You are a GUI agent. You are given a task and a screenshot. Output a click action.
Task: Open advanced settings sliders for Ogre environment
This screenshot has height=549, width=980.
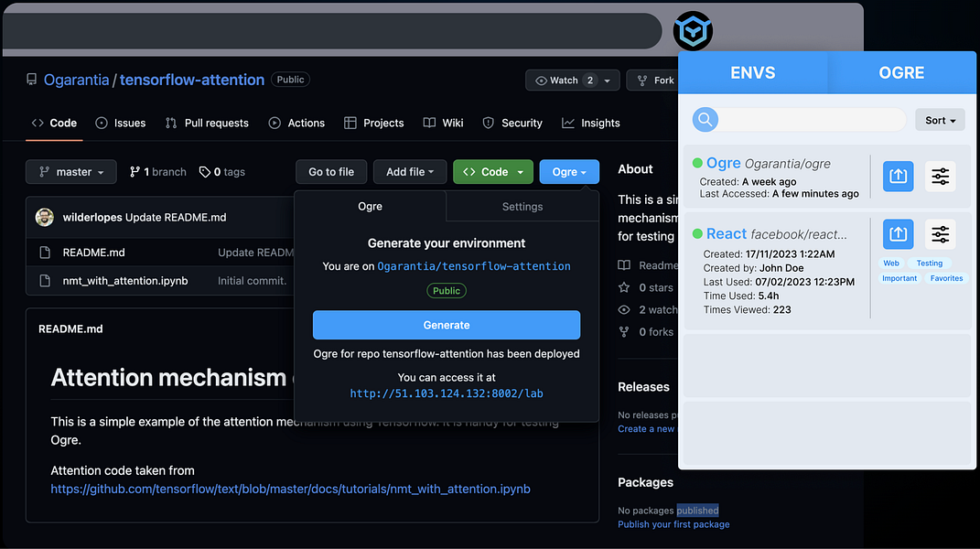click(941, 177)
